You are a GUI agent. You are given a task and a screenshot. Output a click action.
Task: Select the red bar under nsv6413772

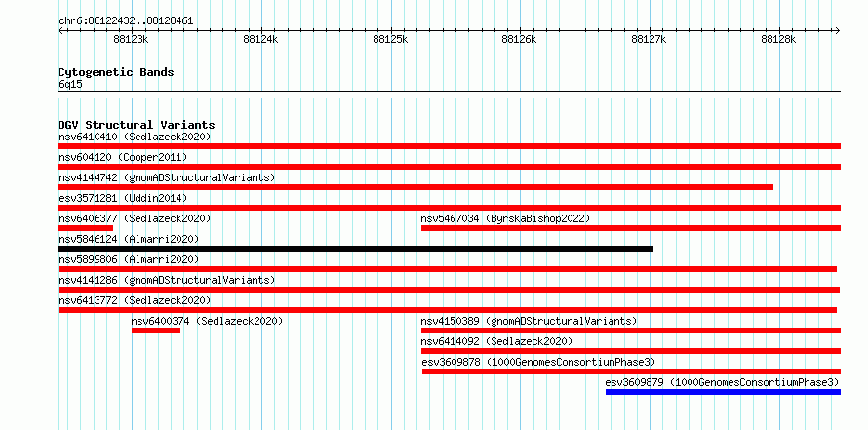pyautogui.click(x=448, y=310)
